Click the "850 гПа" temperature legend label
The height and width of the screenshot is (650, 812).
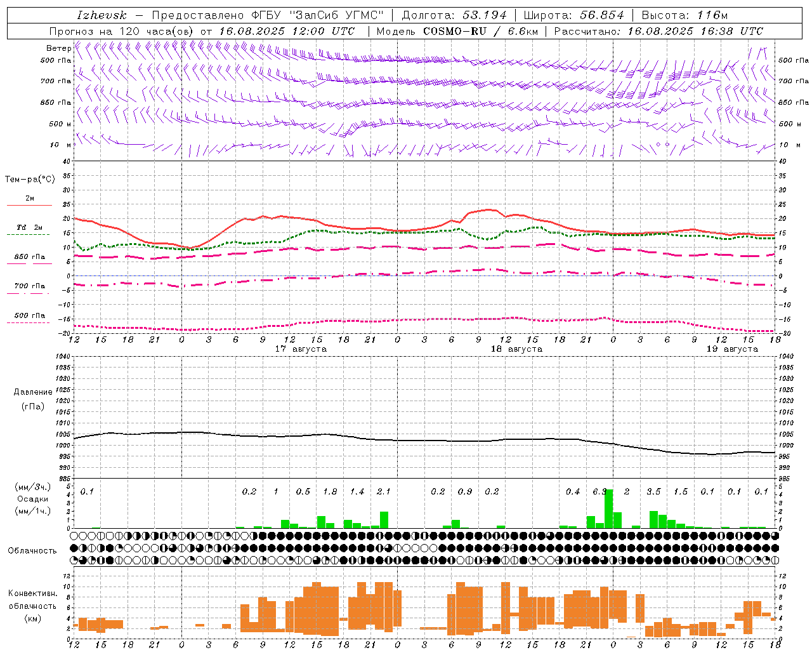30,257
